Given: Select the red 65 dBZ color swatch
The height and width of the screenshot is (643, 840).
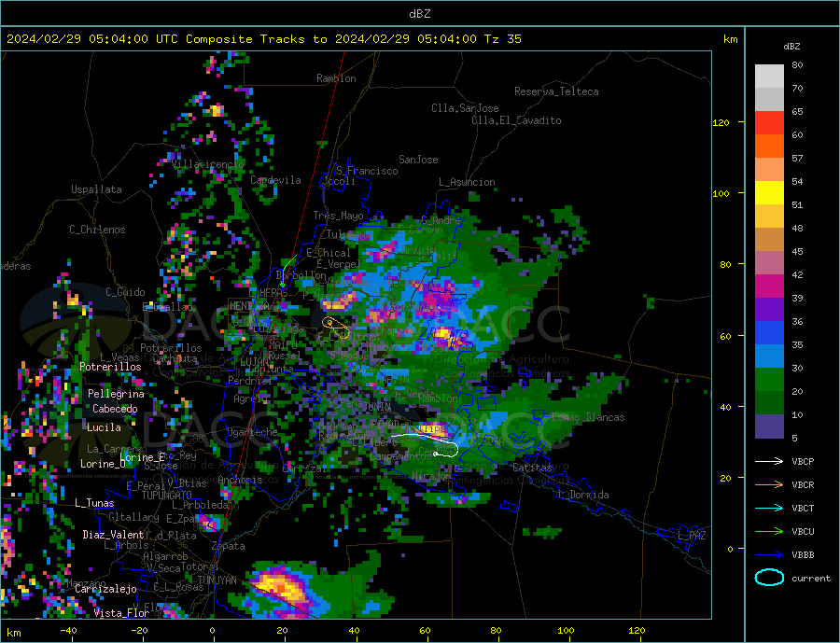Looking at the screenshot, I should click(769, 122).
